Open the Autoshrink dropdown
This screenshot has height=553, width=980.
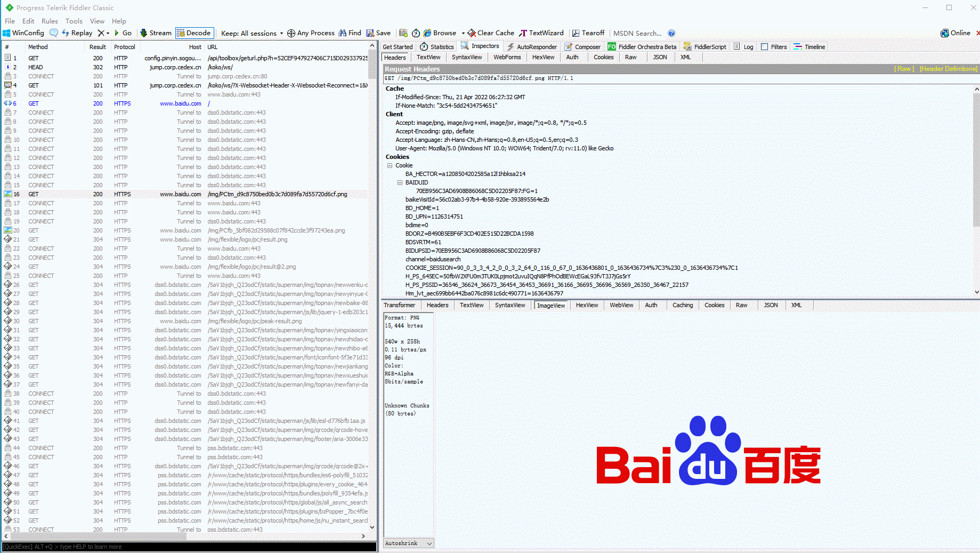click(x=409, y=543)
